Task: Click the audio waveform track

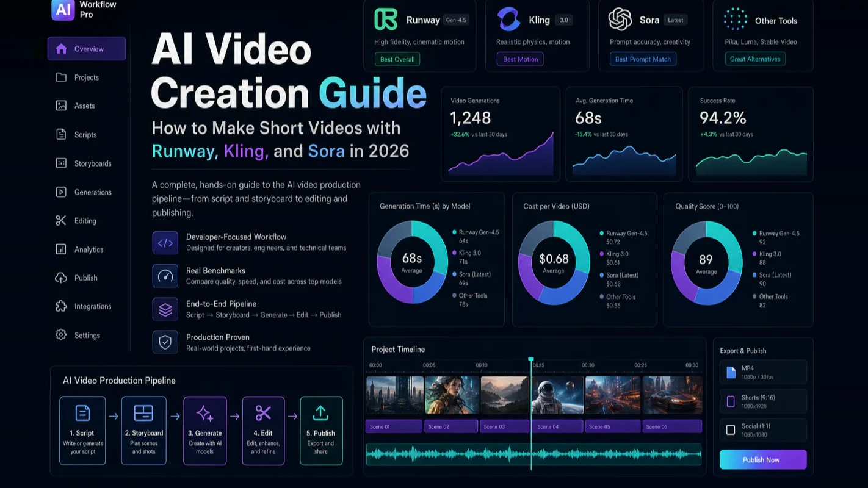Action: 533,454
